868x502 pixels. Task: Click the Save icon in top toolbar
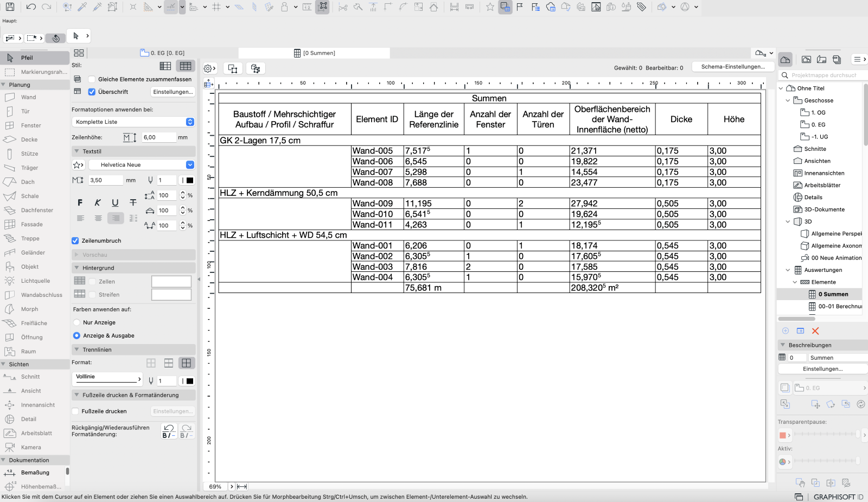[x=10, y=7]
